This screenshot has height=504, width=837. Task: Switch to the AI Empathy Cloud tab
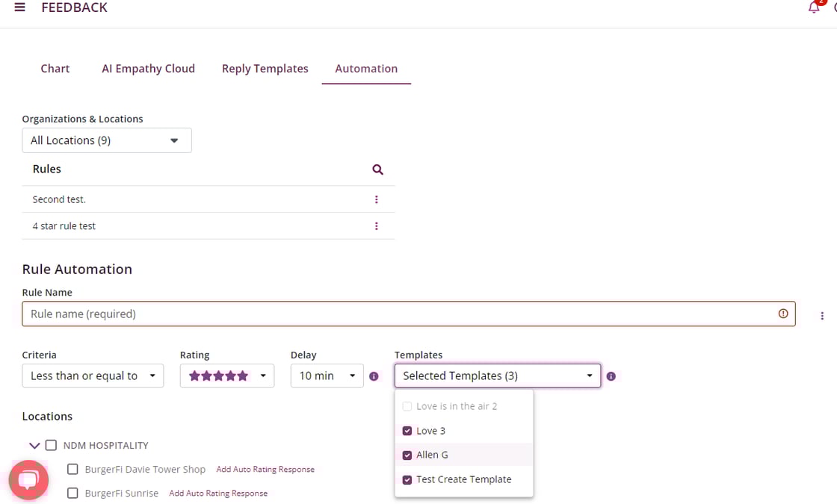click(148, 69)
